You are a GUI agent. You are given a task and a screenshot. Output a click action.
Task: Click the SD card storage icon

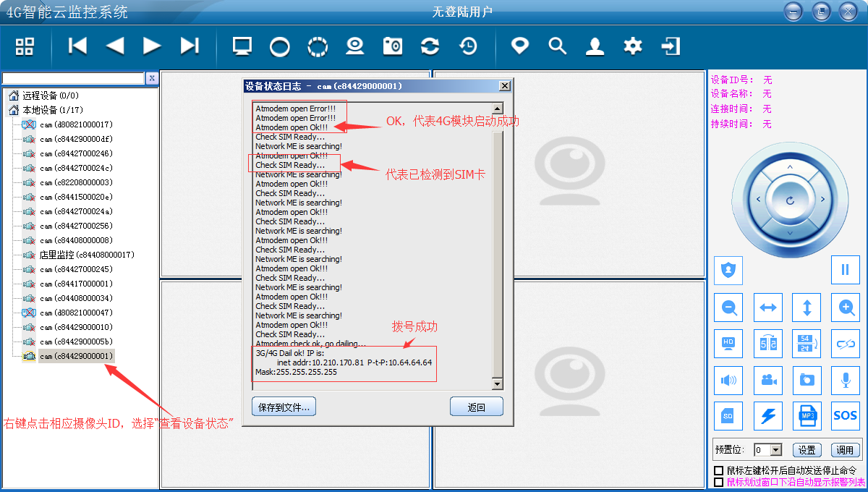pyautogui.click(x=728, y=416)
